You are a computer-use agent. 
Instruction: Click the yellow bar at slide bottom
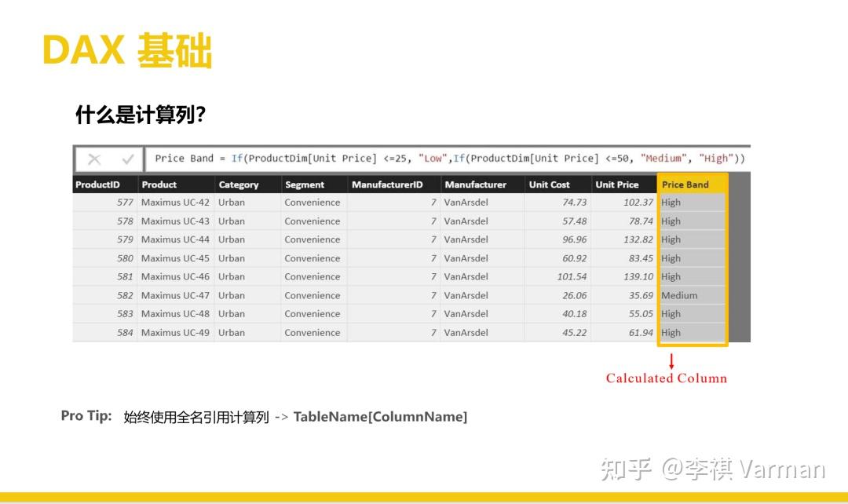point(424,498)
